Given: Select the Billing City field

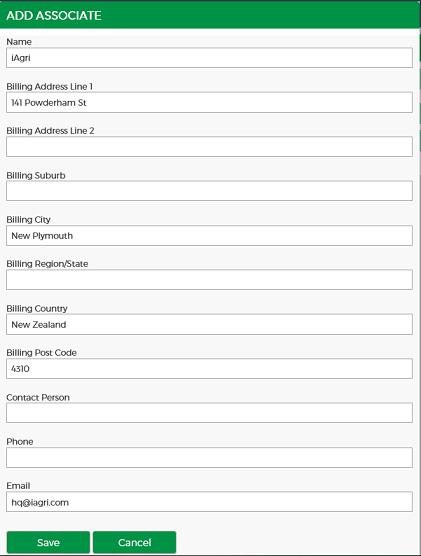Looking at the screenshot, I should tap(209, 235).
